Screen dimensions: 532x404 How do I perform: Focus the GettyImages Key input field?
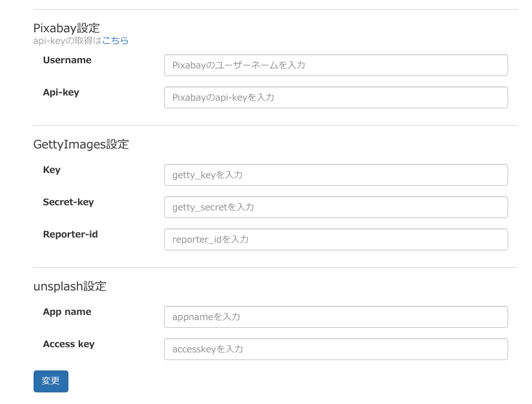point(336,175)
